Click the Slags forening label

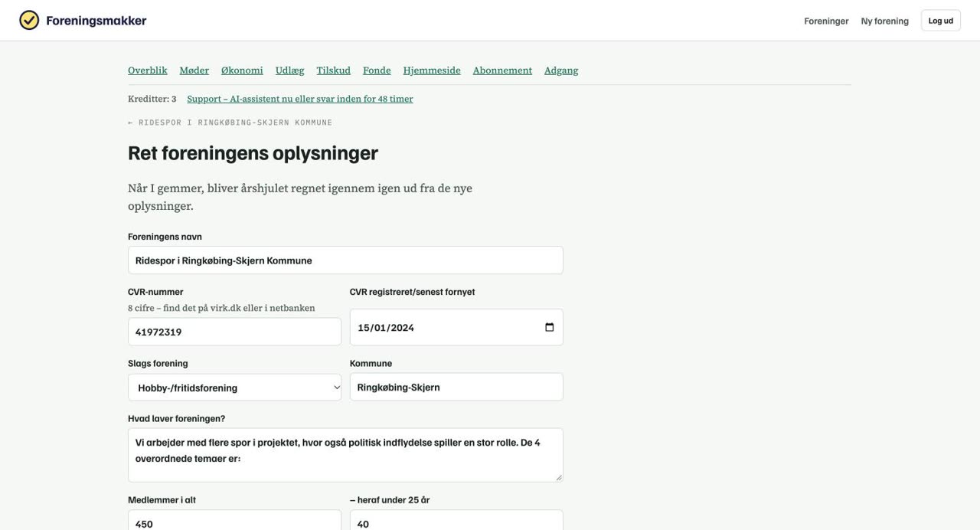tap(158, 363)
